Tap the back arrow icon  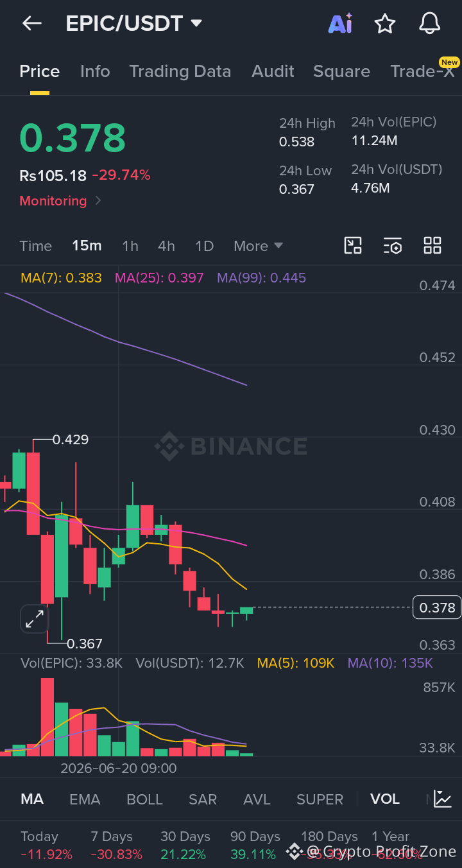pos(31,24)
